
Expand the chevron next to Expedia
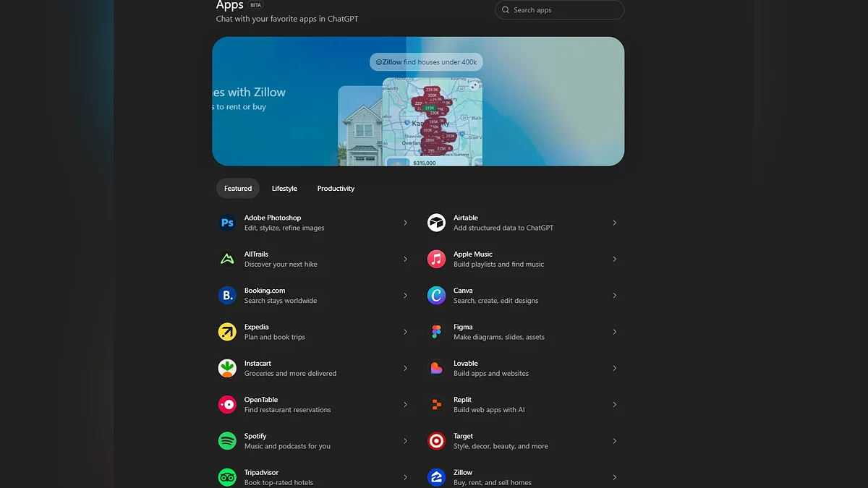click(x=405, y=332)
